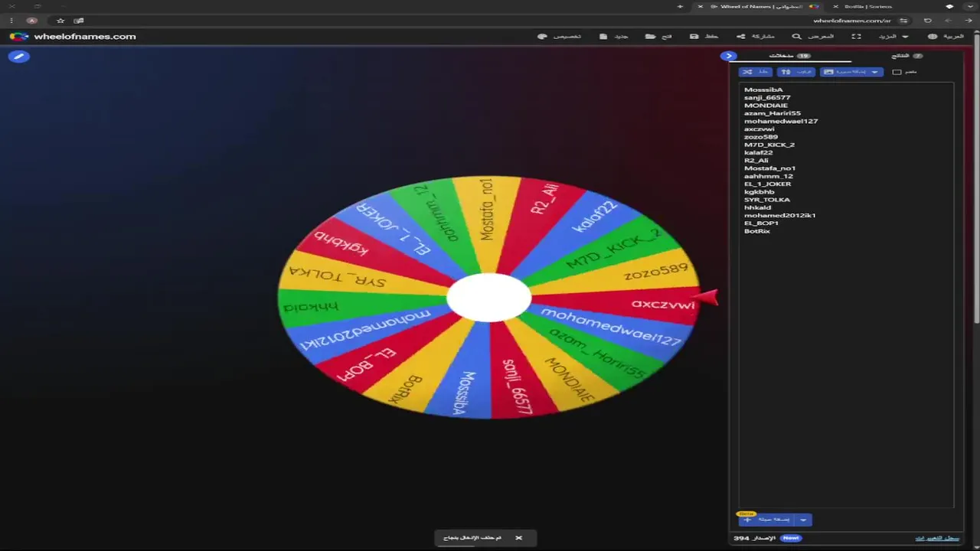Click the mohamedwael127 blue wheel segment
980x551 pixels.
point(612,328)
